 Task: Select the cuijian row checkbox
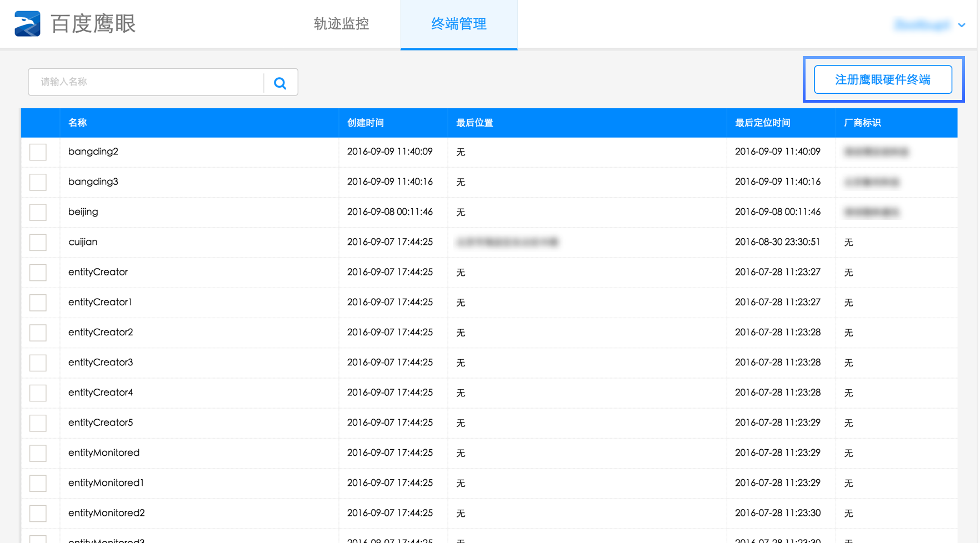click(38, 242)
